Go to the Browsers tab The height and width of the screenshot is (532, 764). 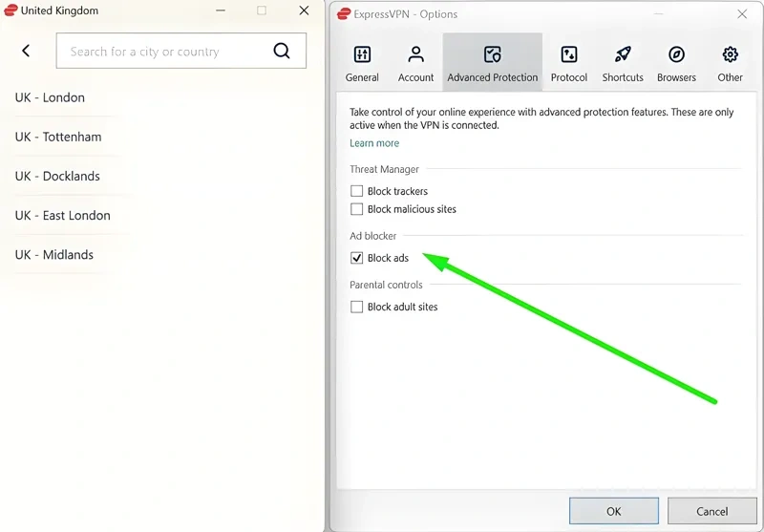coord(676,63)
